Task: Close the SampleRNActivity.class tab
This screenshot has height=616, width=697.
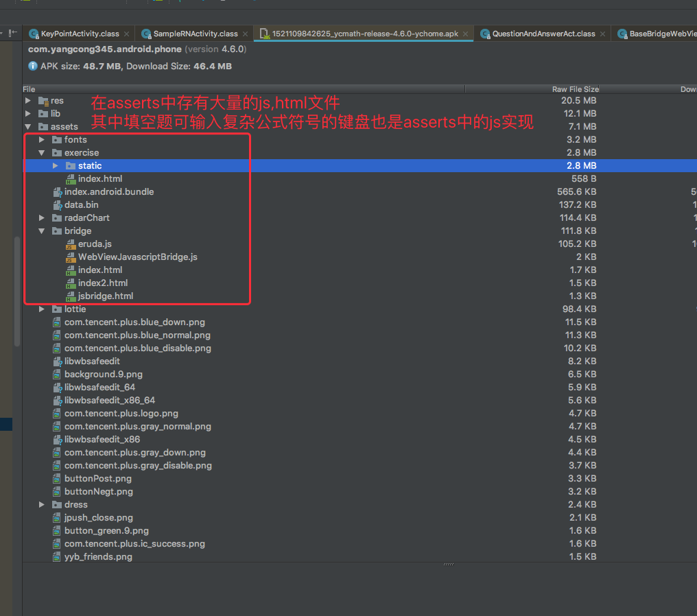Action: 246,34
